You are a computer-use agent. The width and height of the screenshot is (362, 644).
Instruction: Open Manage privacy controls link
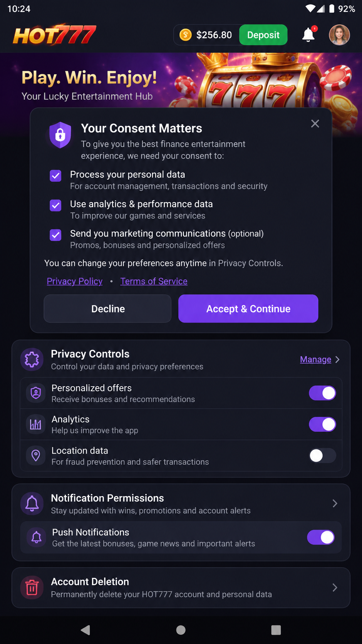(316, 359)
